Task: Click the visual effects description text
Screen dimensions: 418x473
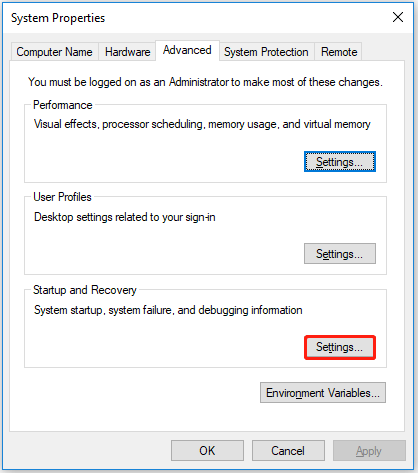Action: [x=202, y=124]
